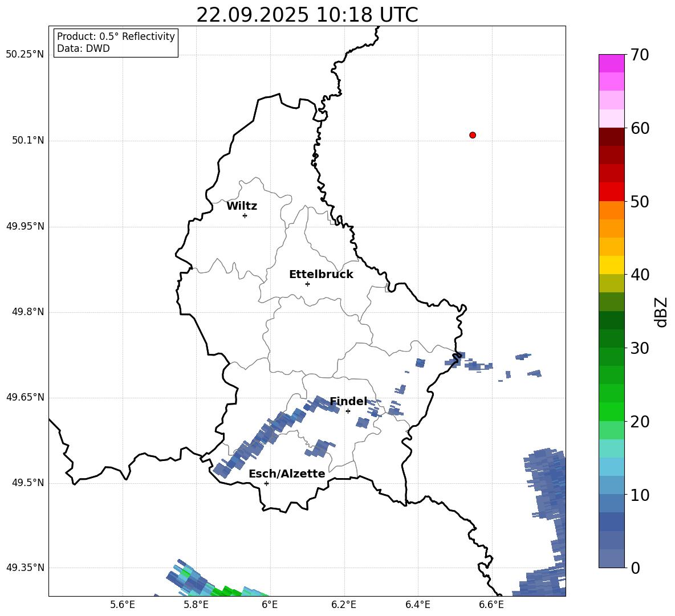Click the 30 value on the colorbar

[640, 348]
